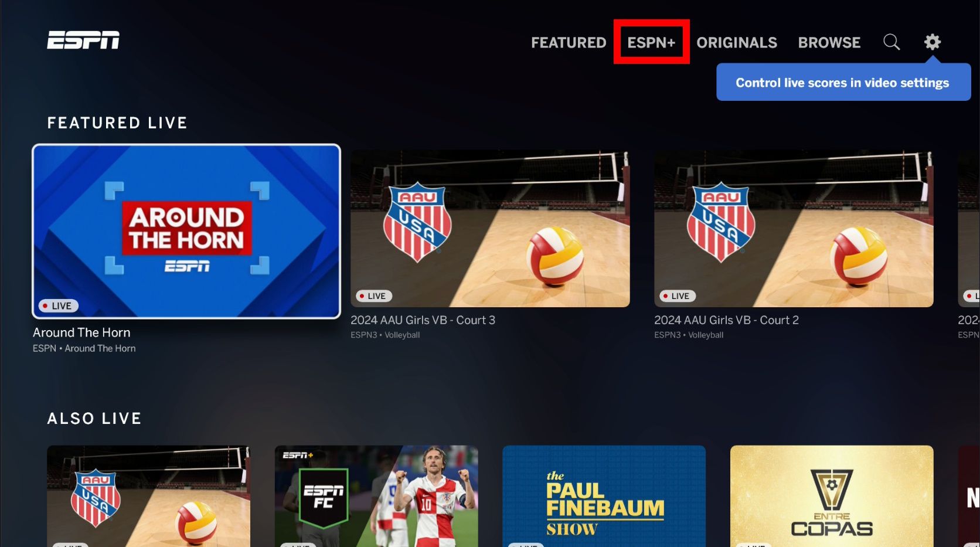Click the 'Around The Horn' title text
The width and height of the screenshot is (980, 547).
coord(81,332)
